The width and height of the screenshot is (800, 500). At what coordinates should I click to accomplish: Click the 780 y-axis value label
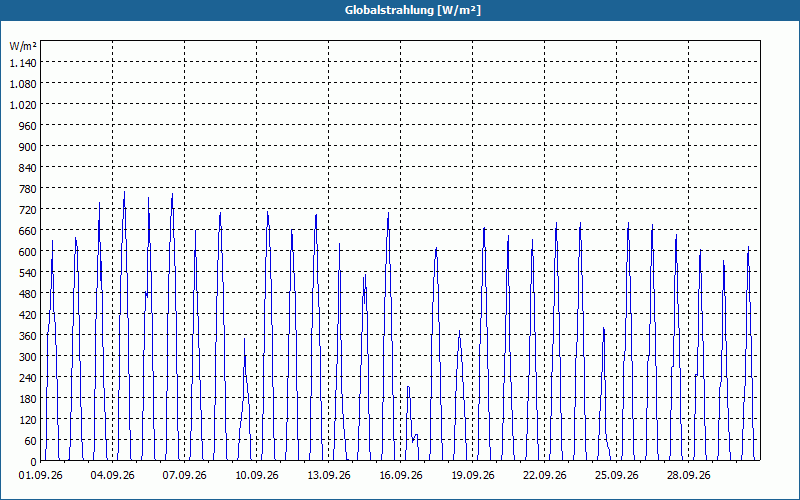coord(28,189)
